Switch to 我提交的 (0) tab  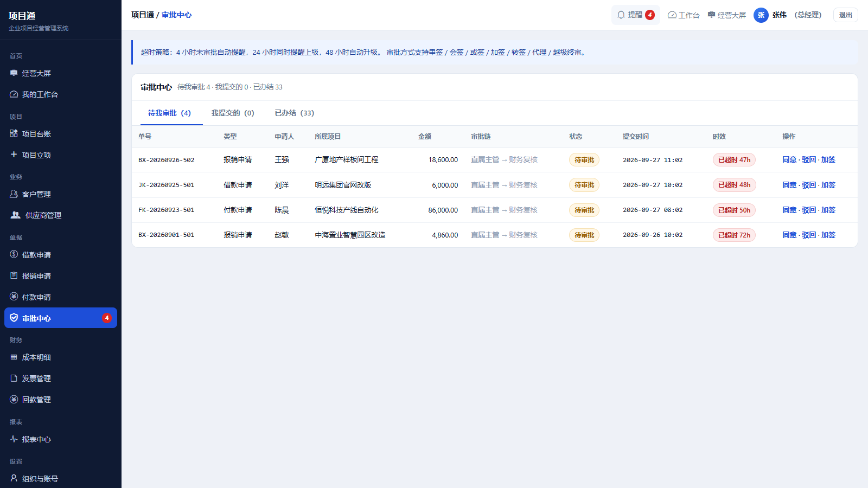pyautogui.click(x=233, y=113)
